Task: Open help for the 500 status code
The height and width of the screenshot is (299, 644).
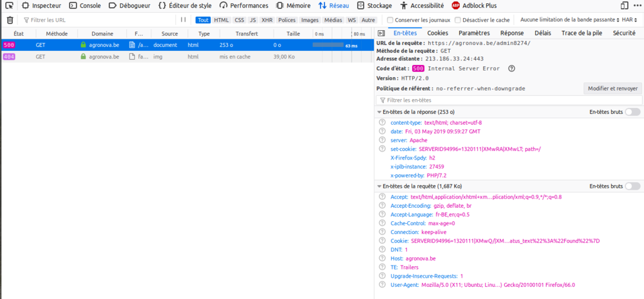Action: 511,69
